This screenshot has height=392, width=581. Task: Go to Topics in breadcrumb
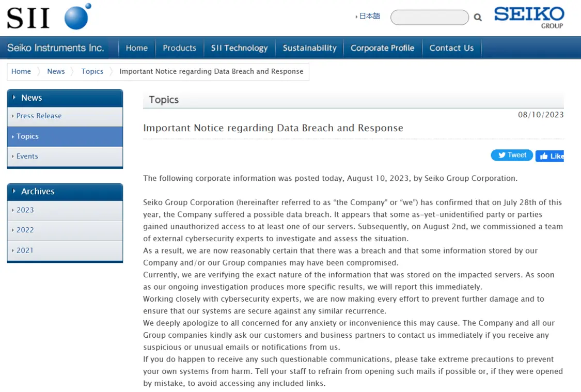[x=92, y=71]
